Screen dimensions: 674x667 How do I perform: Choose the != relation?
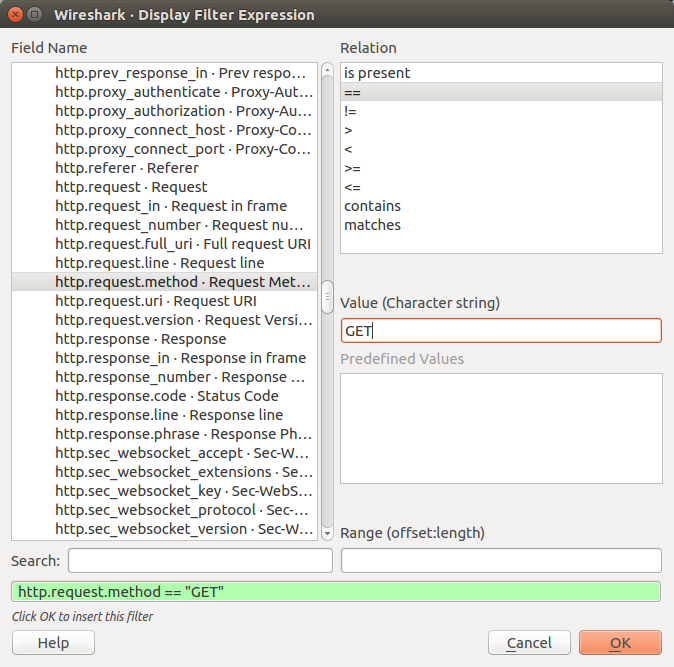coord(501,111)
